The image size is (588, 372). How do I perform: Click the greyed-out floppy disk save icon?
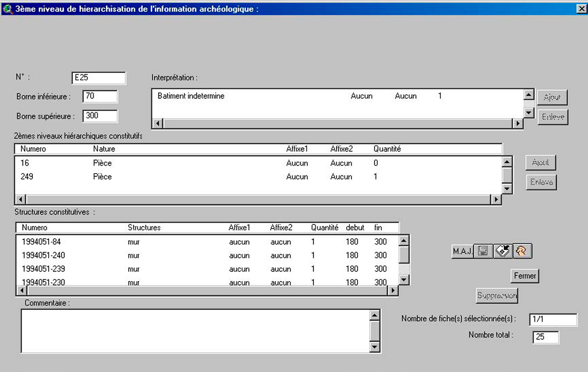483,251
